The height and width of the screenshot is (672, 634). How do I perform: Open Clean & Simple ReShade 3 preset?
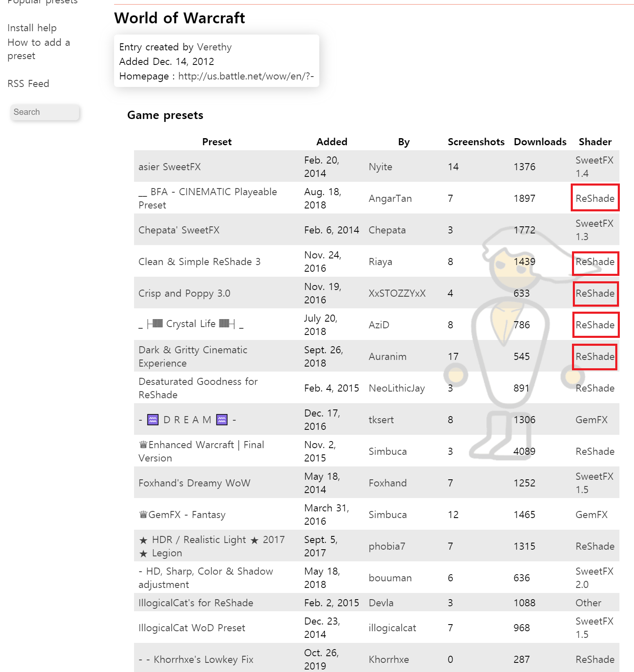[199, 262]
